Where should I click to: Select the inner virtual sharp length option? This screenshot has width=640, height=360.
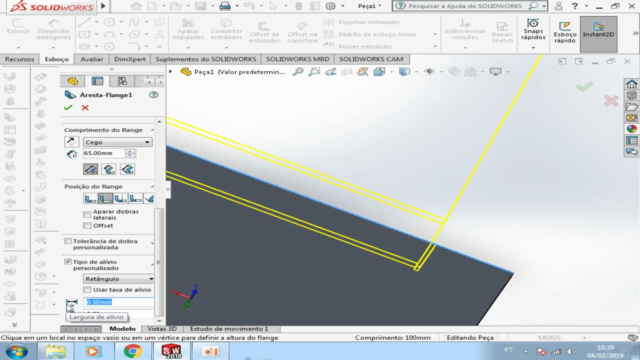click(109, 169)
